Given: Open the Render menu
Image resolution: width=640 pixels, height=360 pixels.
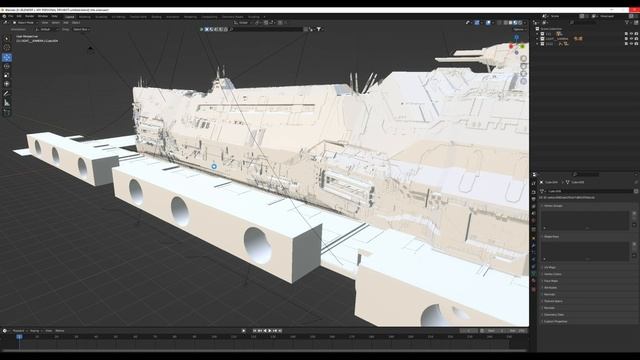Looking at the screenshot, I should click(x=29, y=16).
